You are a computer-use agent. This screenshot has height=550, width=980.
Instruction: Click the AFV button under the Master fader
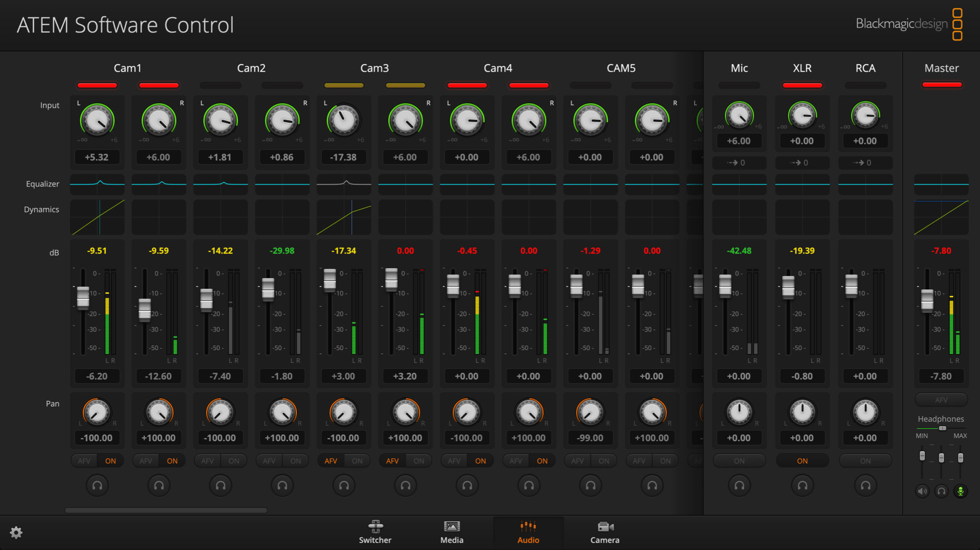pos(941,400)
